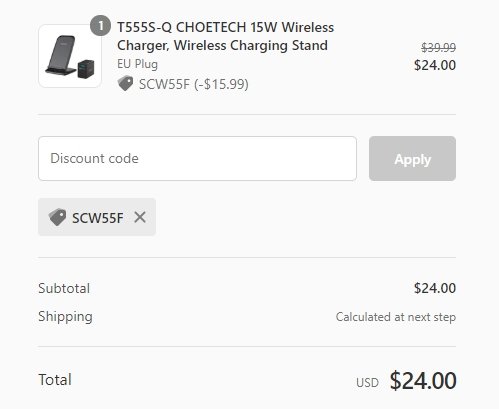Click the SCW55F (-$15.99) discount text

point(194,84)
